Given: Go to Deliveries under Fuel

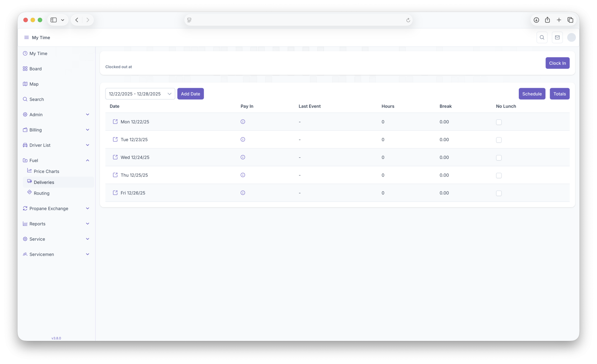Looking at the screenshot, I should 44,182.
